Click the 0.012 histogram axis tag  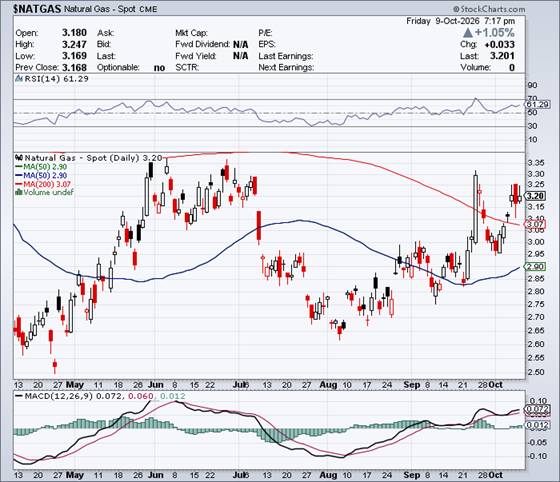pyautogui.click(x=537, y=425)
